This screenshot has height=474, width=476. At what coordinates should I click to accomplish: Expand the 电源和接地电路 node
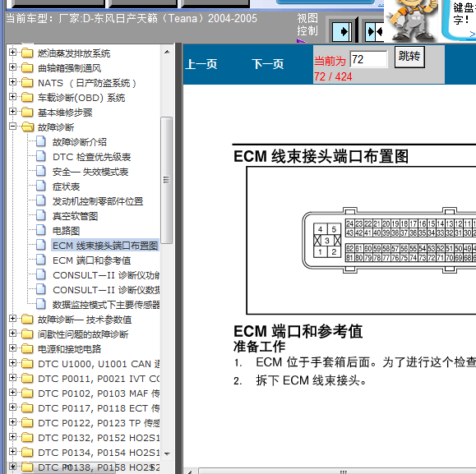(12, 348)
